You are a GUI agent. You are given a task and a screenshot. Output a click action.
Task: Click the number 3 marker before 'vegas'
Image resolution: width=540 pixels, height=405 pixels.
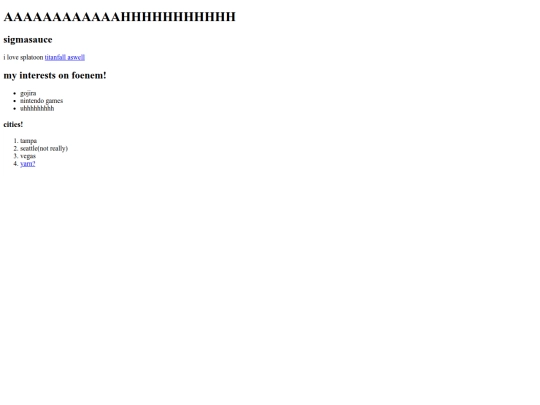pyautogui.click(x=15, y=156)
